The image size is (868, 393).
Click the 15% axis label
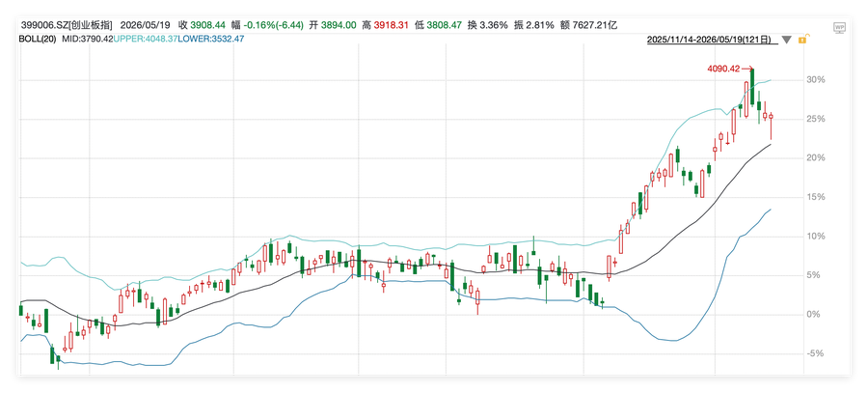click(x=817, y=197)
